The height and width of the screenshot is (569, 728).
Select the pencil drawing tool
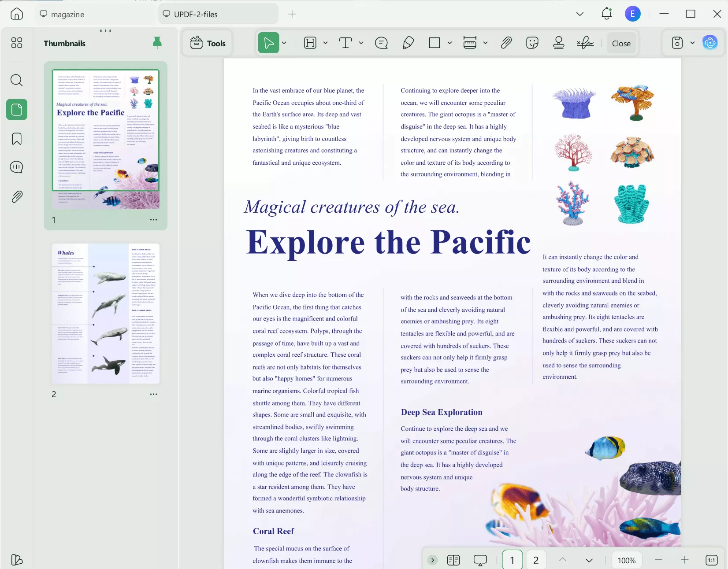[x=408, y=43]
